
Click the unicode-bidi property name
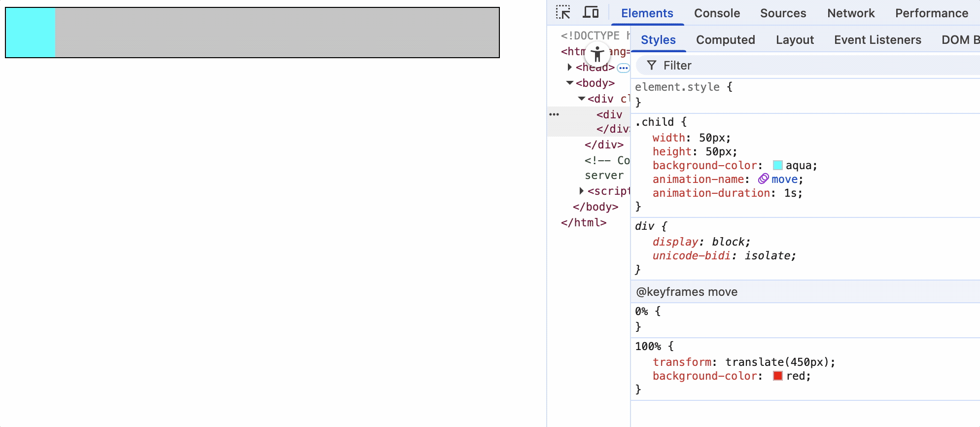691,255
